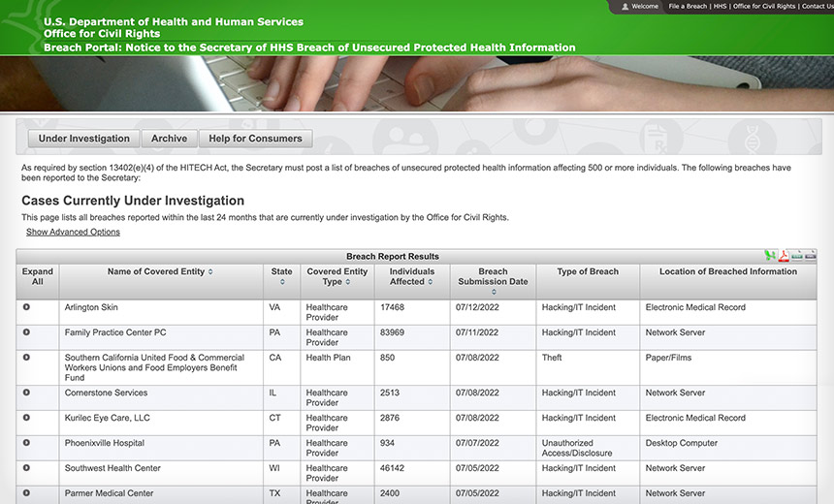Click Expand All in table header
834x504 pixels.
37,276
